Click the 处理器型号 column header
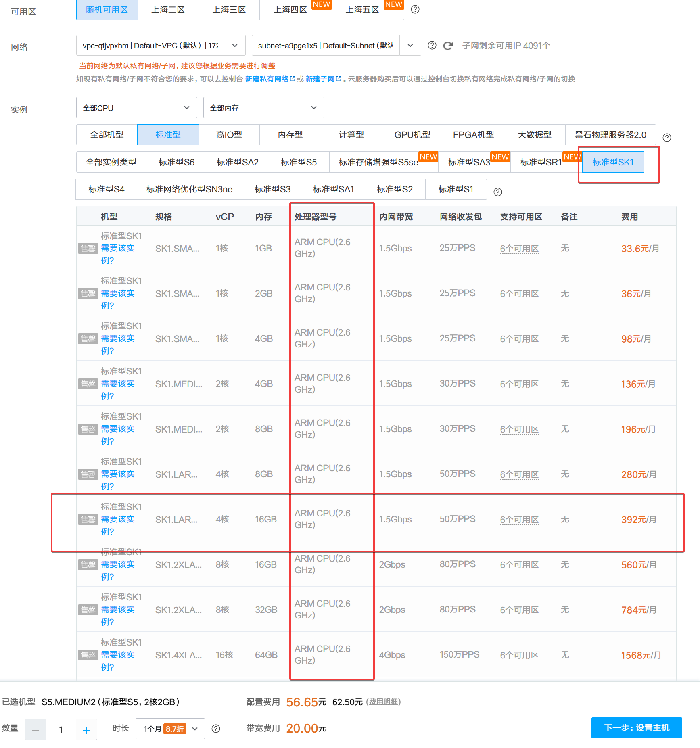700x748 pixels. point(316,217)
